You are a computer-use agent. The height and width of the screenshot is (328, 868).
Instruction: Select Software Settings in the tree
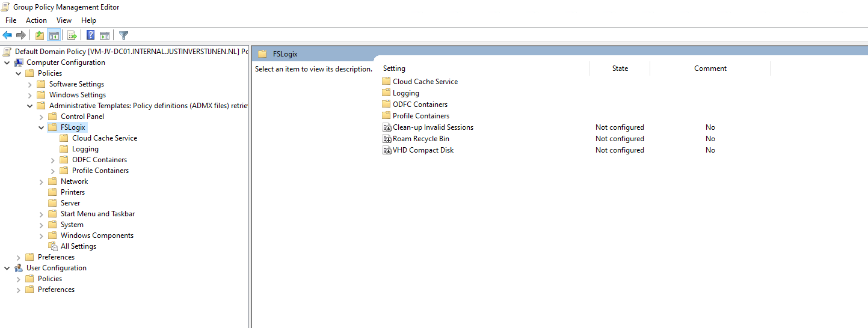(76, 84)
